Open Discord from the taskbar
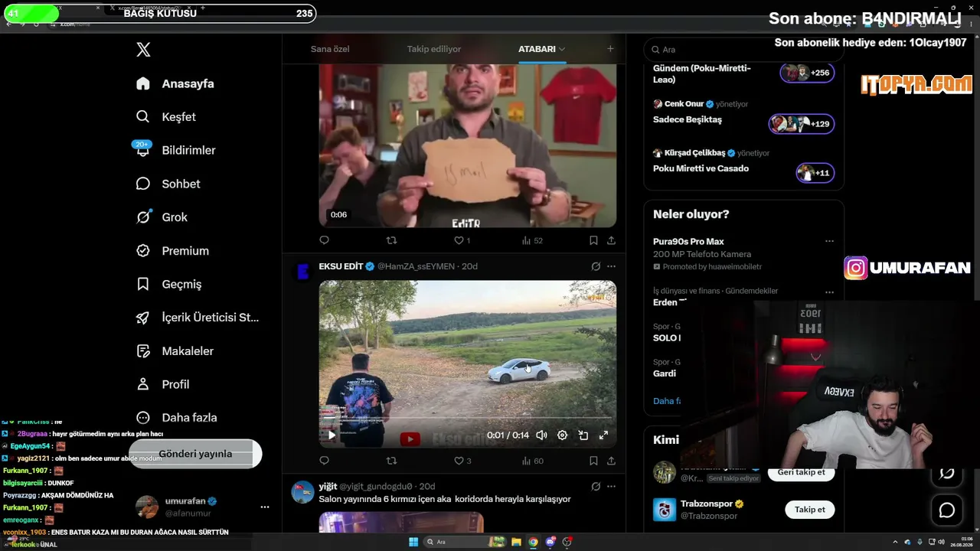This screenshot has width=980, height=551. pos(550,542)
